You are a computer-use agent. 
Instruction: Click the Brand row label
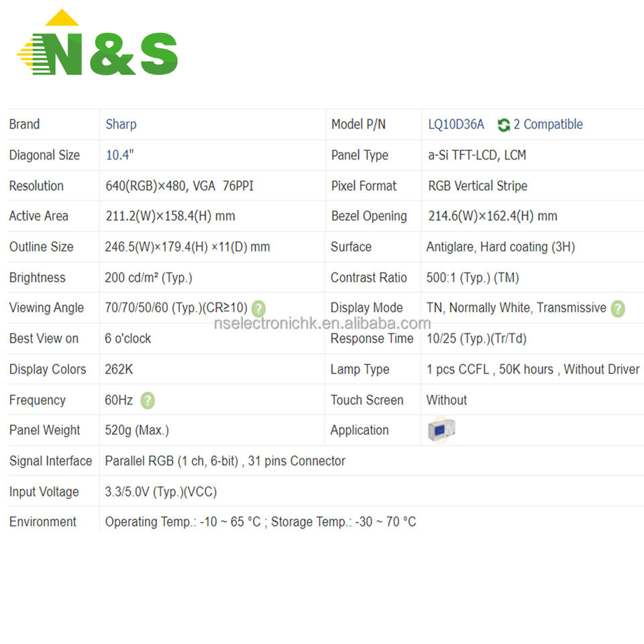(x=24, y=125)
